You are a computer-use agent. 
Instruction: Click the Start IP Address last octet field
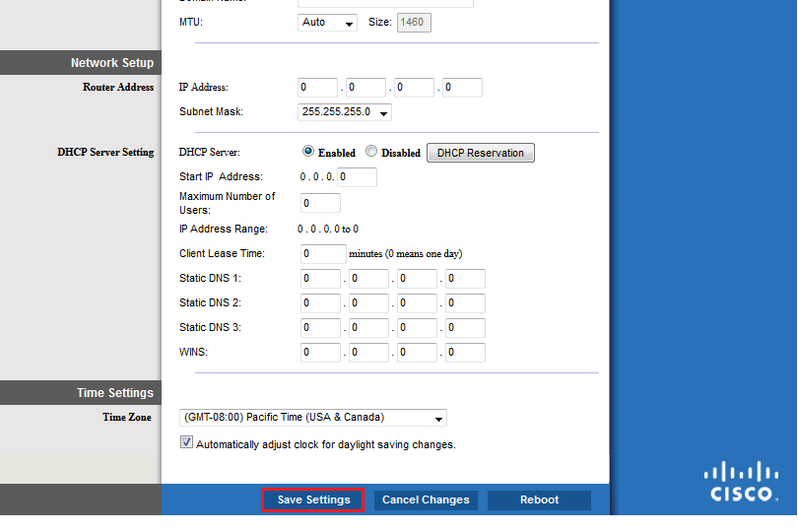(358, 177)
